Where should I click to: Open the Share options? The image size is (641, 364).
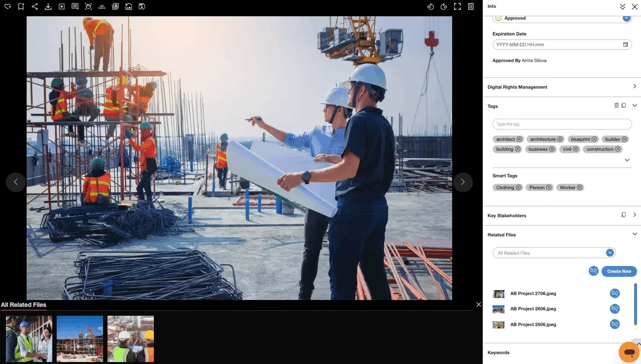coord(35,6)
